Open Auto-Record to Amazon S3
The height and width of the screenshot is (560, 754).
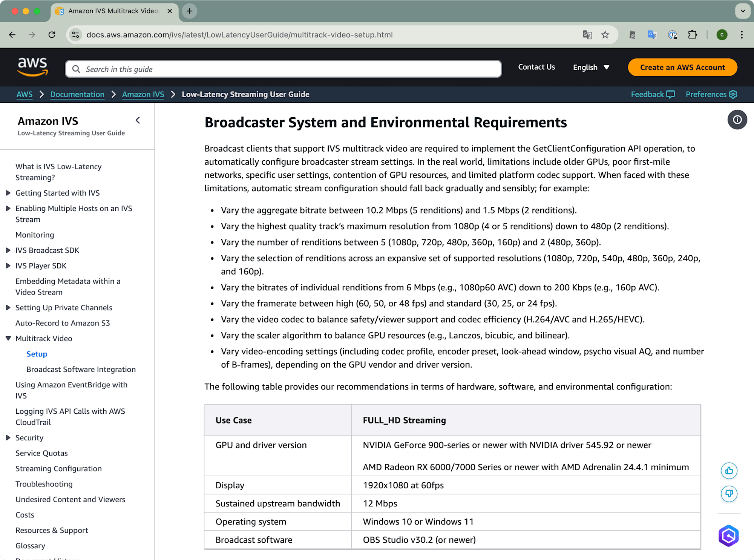[x=63, y=323]
